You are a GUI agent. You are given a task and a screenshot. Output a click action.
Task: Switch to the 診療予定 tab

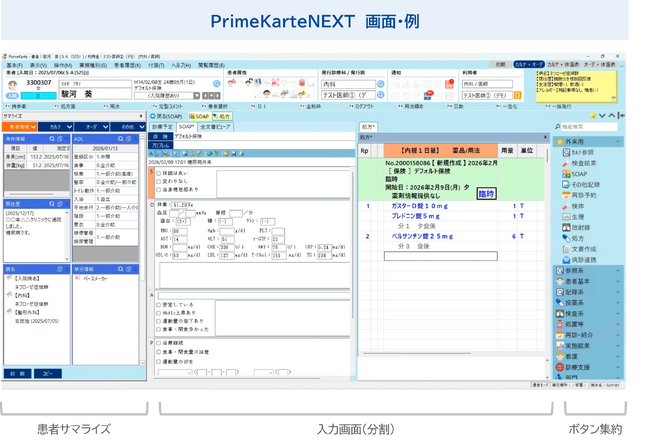162,127
